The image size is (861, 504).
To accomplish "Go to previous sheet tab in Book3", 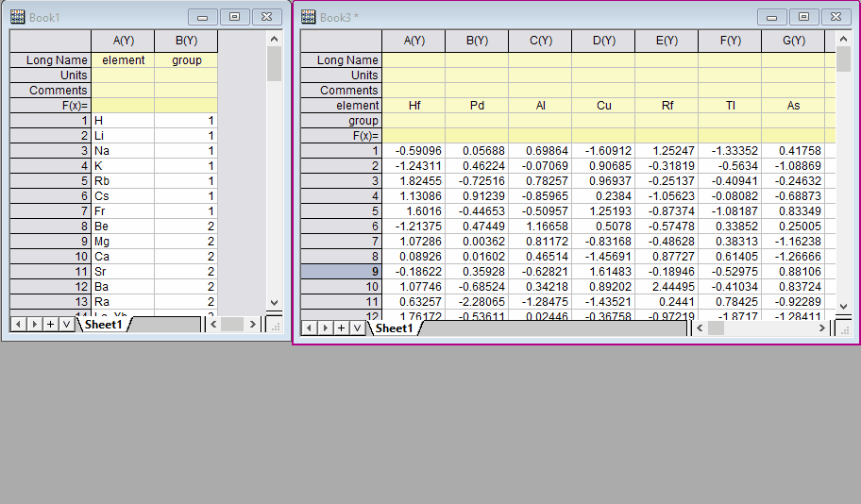I will pos(308,328).
